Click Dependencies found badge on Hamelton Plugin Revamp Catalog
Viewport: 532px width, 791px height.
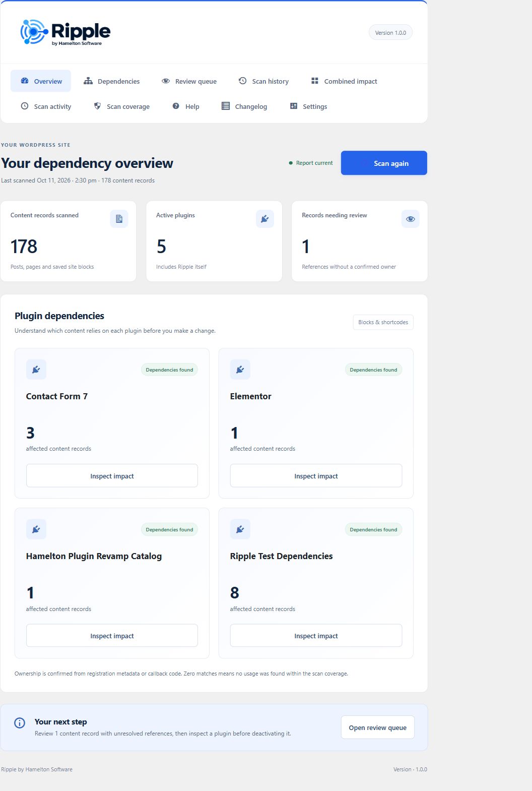click(x=169, y=529)
